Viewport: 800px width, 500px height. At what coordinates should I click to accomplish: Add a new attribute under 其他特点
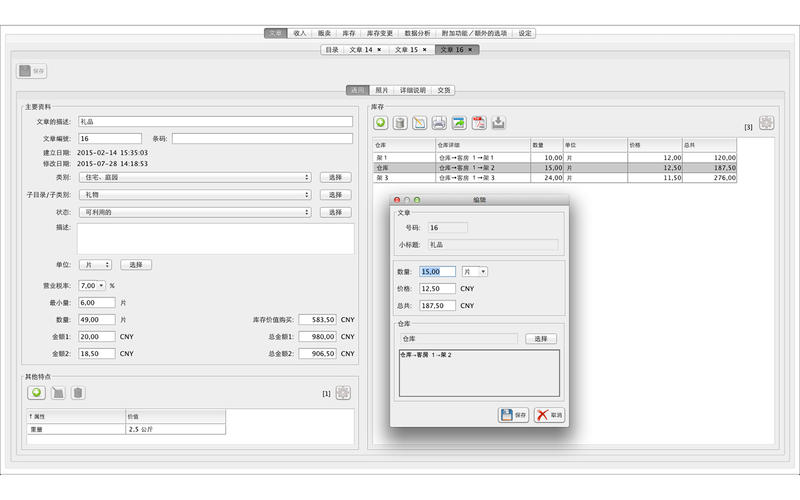coord(36,393)
